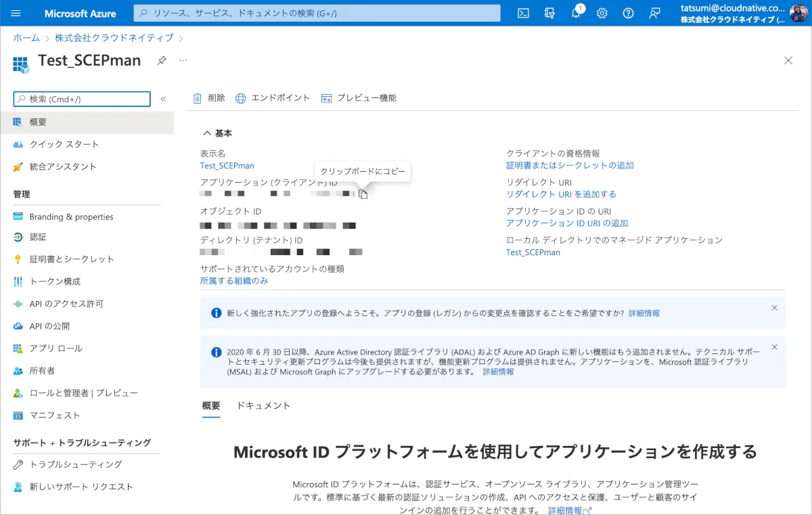Click the sidebar 検索 search field
This screenshot has height=515, width=812.
pyautogui.click(x=82, y=99)
